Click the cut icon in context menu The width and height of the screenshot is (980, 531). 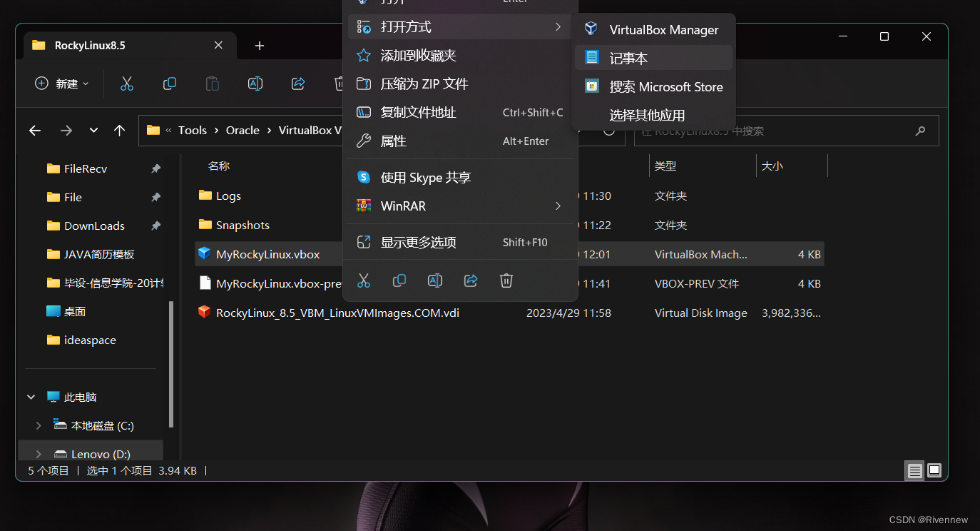364,280
